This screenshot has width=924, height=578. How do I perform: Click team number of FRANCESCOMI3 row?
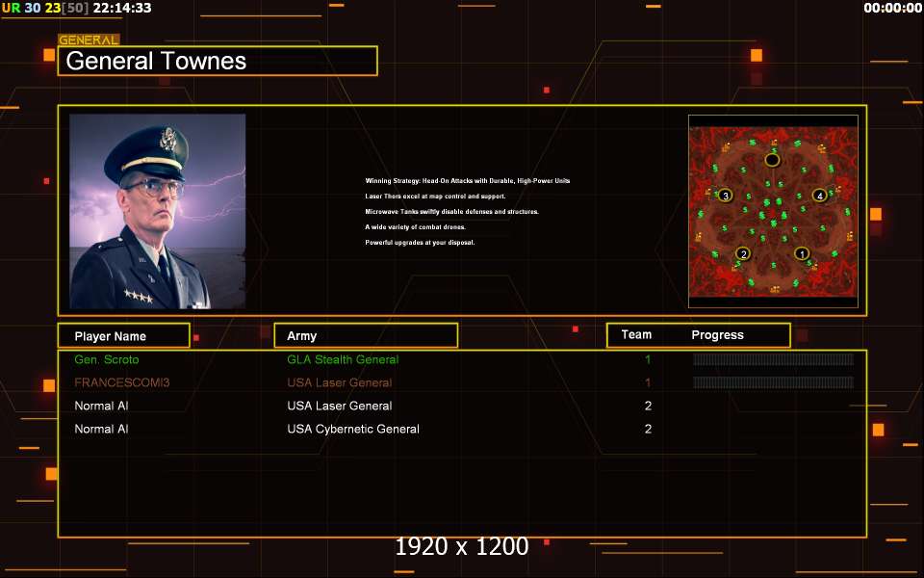coord(648,382)
